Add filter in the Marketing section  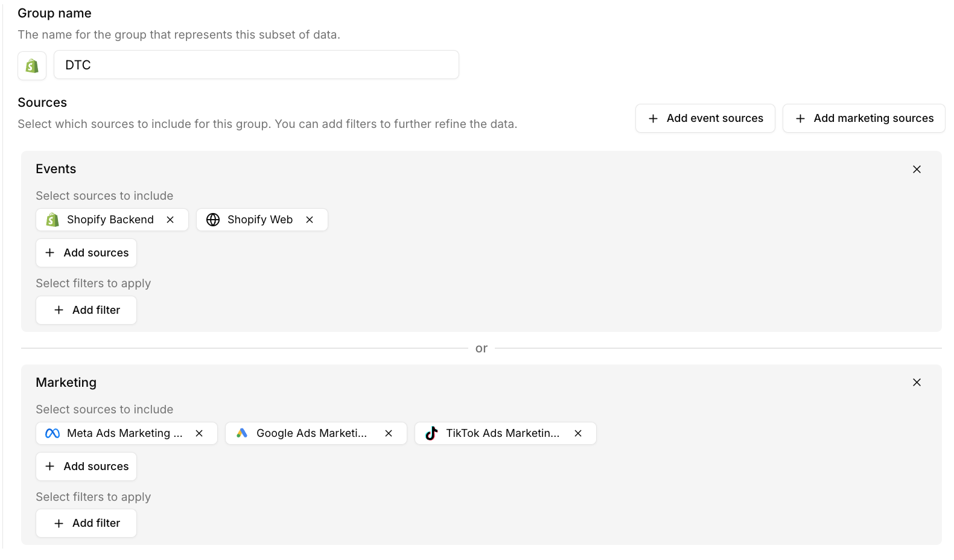[x=86, y=523]
